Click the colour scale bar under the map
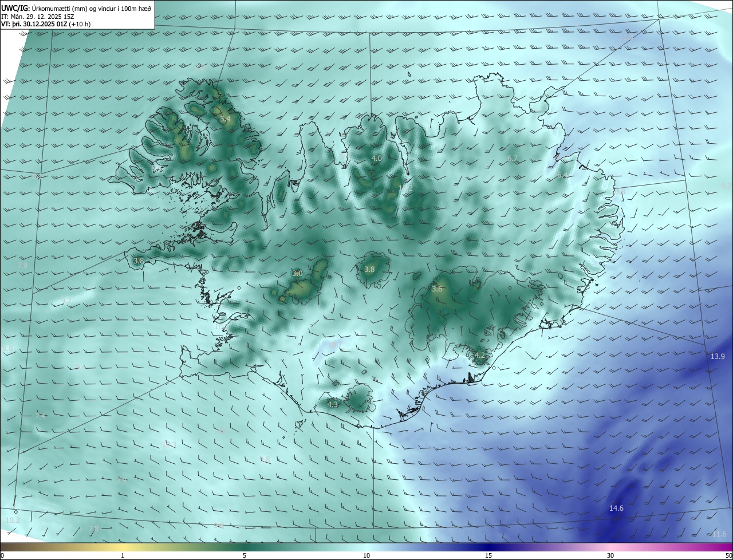 click(x=366, y=547)
